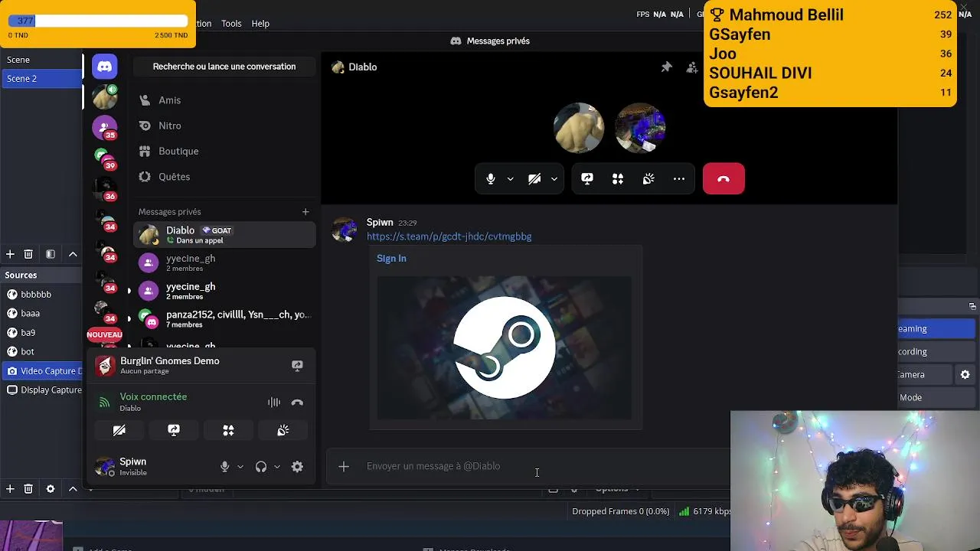This screenshot has width=980, height=551.
Task: Go to Amis in the Discord sidebar
Action: [x=225, y=100]
